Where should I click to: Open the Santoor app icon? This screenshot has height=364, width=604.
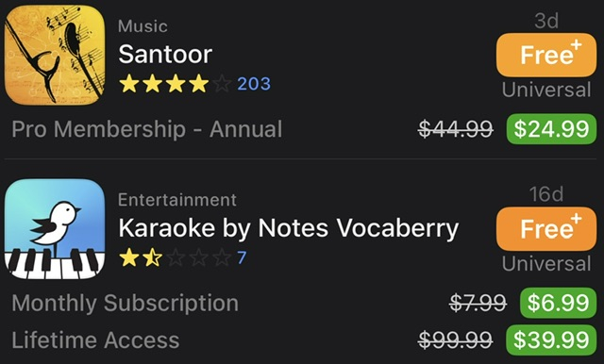55,55
